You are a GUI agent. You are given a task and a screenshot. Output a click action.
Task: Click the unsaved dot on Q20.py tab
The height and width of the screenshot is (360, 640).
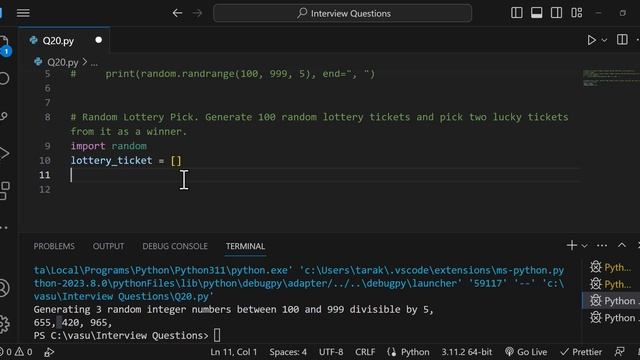(x=98, y=40)
